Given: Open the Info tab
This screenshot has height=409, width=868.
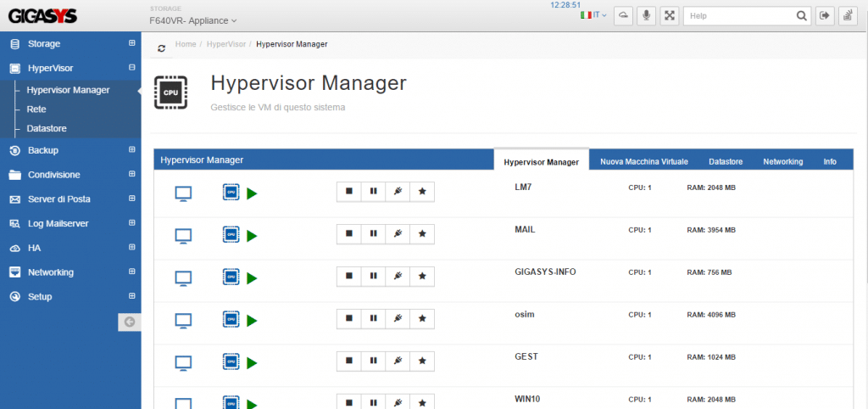Looking at the screenshot, I should 830,162.
